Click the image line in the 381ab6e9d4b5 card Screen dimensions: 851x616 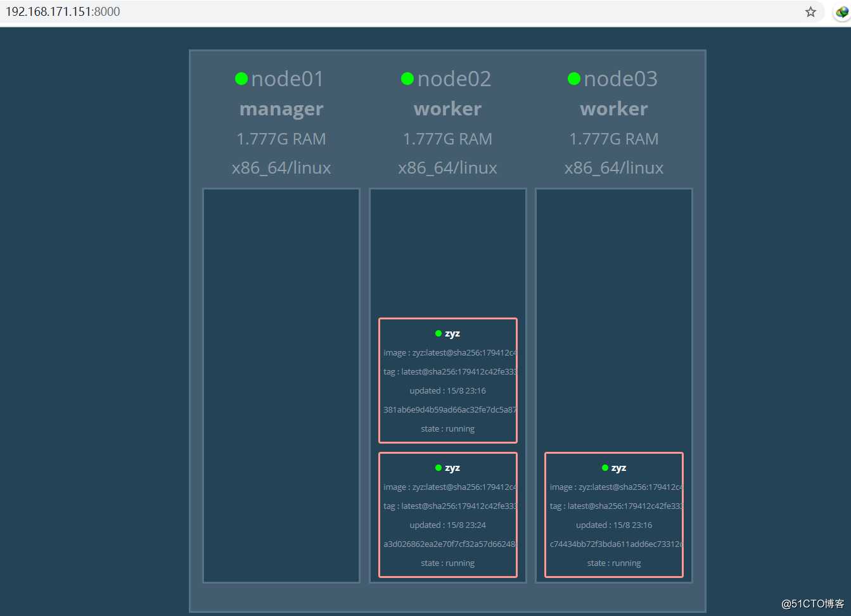tap(450, 352)
